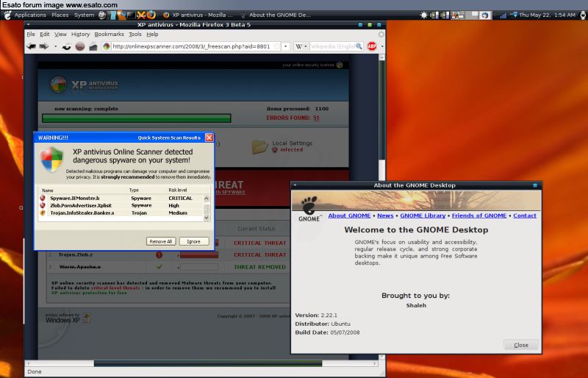Select the Trojan.InfoStealer.Banker.s row
The width and height of the screenshot is (588, 378).
coord(121,213)
